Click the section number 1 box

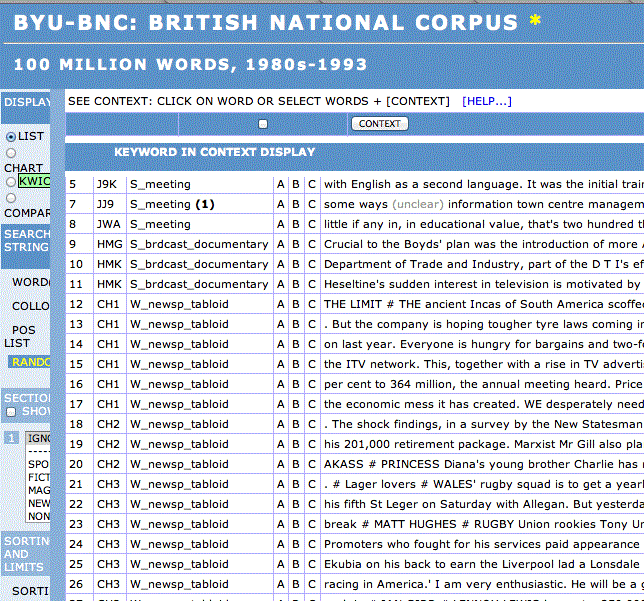11,438
